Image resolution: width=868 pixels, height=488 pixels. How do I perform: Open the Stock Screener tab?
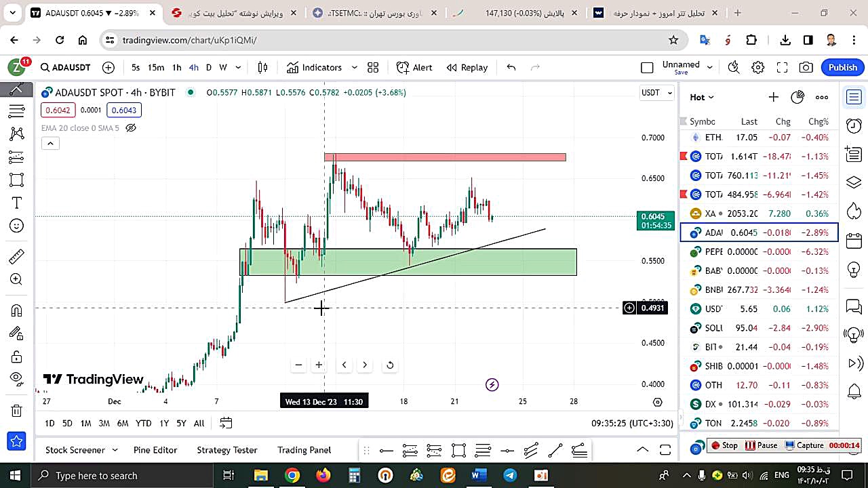[x=75, y=449]
